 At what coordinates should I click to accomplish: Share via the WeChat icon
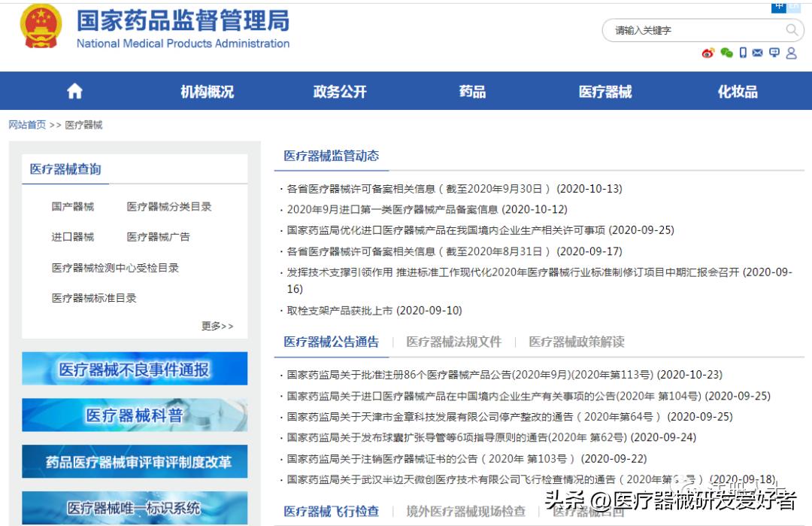click(x=726, y=53)
